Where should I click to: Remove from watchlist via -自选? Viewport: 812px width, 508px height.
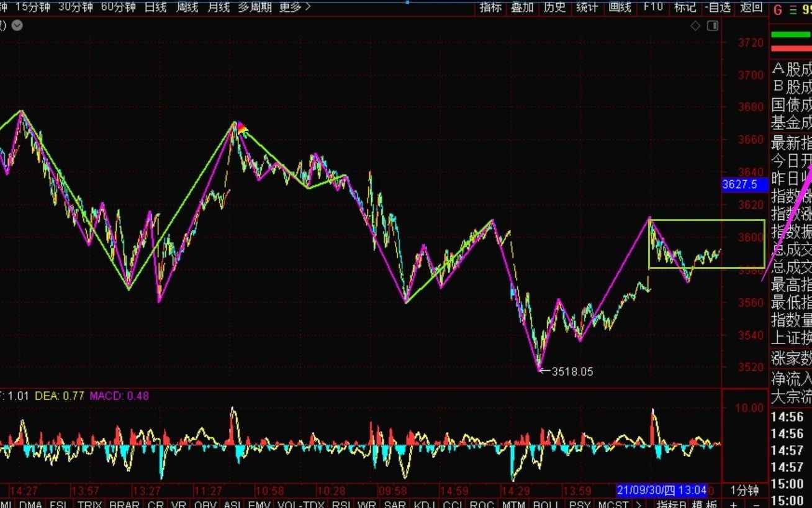pyautogui.click(x=718, y=7)
